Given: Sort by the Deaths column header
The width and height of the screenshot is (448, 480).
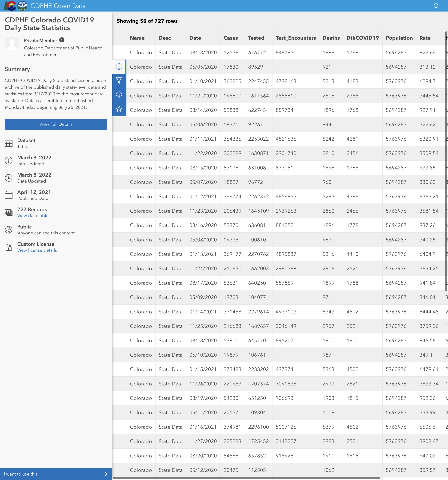Looking at the screenshot, I should pos(331,38).
